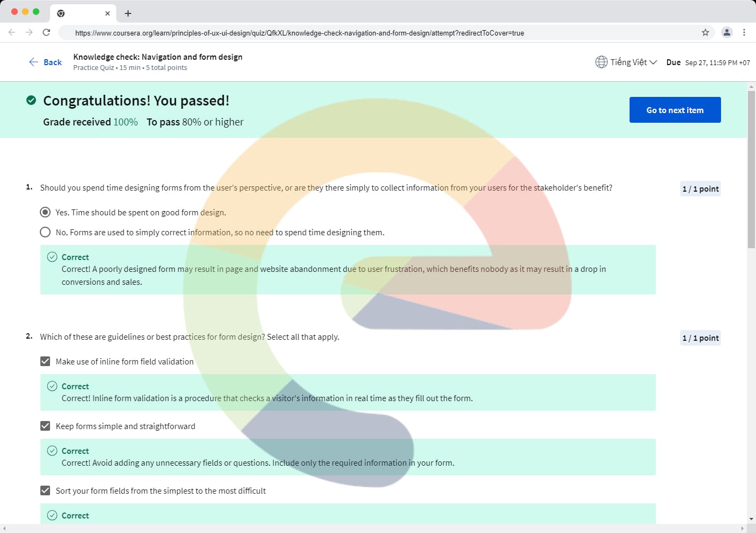
Task: Toggle 'Sort your form fields' checkbox
Action: (x=45, y=490)
